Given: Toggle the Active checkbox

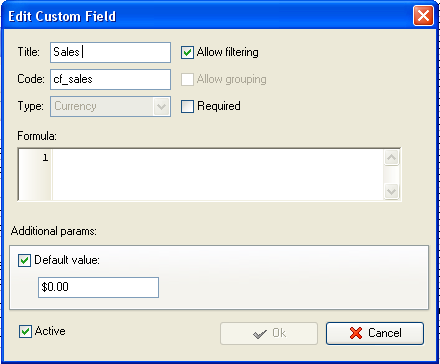Looking at the screenshot, I should point(25,332).
